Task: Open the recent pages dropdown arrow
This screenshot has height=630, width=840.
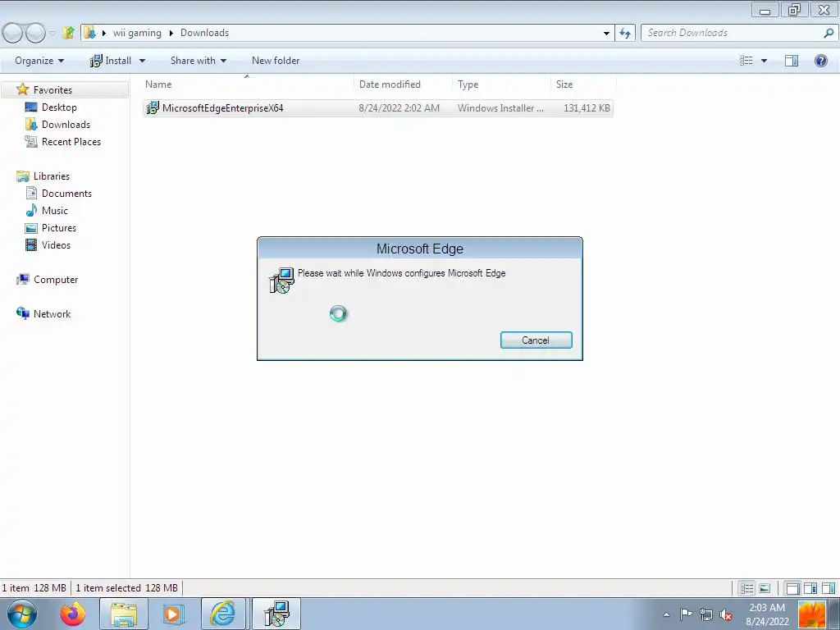Action: [52, 33]
